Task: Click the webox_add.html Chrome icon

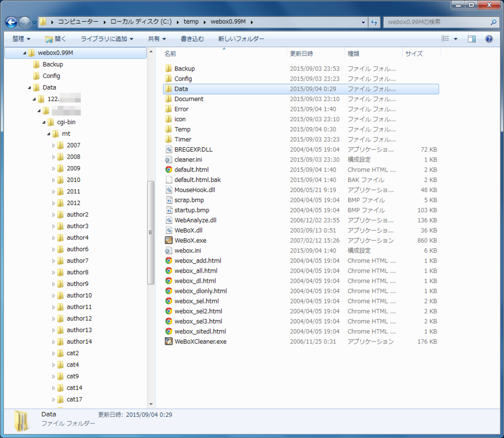Action: pos(168,260)
